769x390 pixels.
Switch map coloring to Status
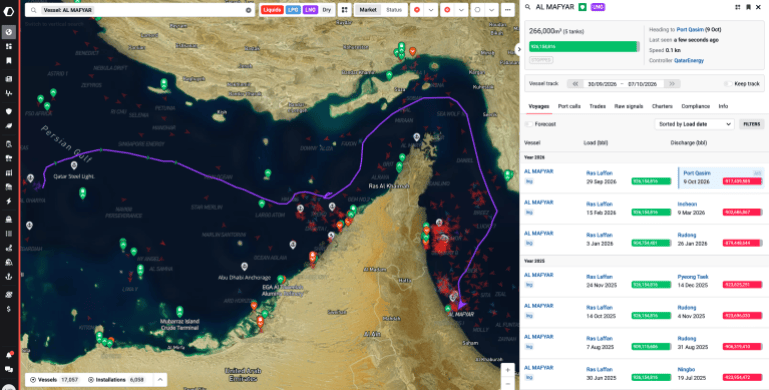(393, 10)
